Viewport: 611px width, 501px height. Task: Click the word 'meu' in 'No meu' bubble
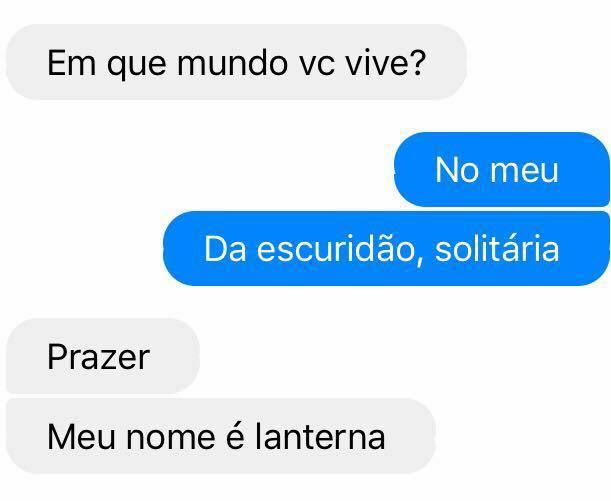click(x=524, y=171)
